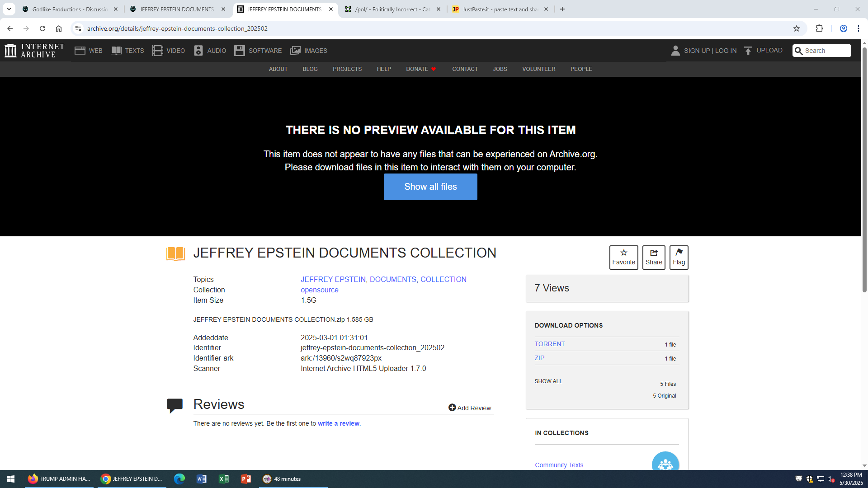The width and height of the screenshot is (868, 488).
Task: Click the Share item button
Action: [654, 258]
